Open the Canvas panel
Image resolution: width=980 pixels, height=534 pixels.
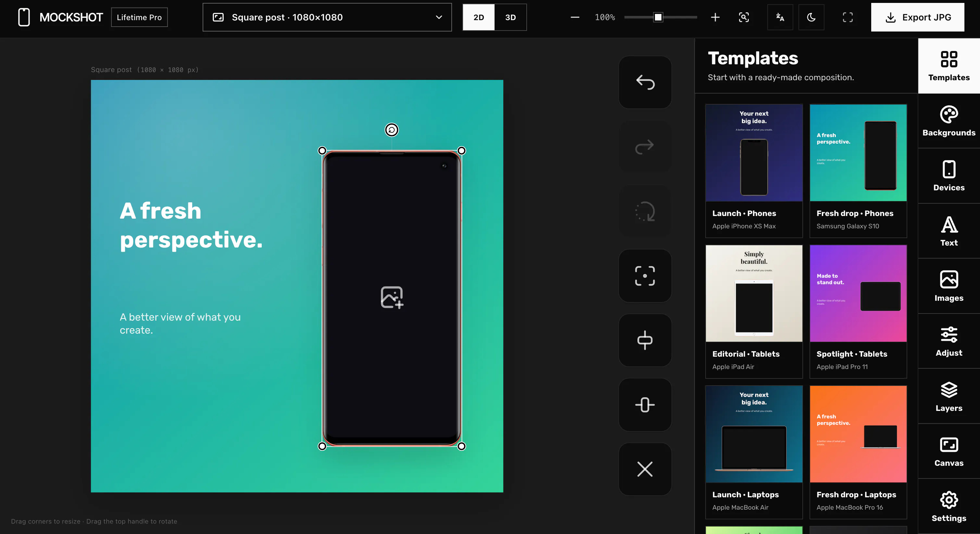click(x=949, y=451)
